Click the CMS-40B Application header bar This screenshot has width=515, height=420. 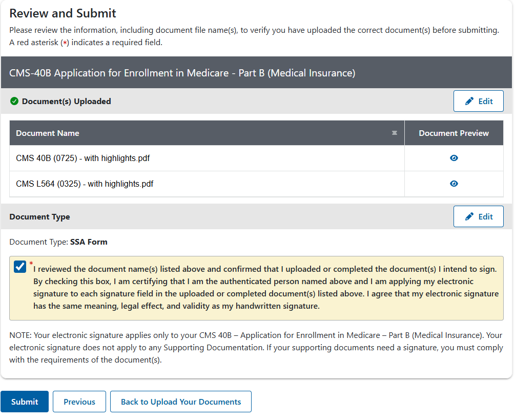(x=182, y=73)
